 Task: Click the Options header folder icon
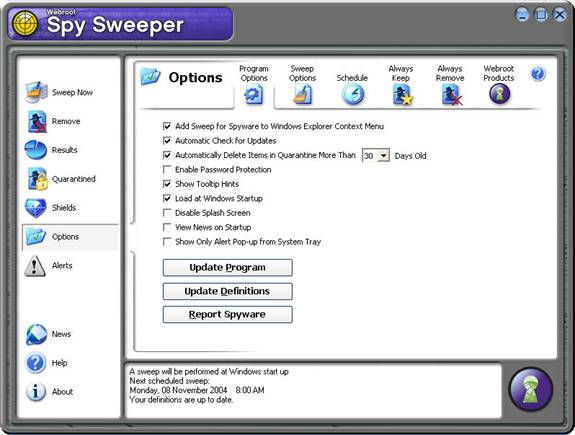pyautogui.click(x=150, y=76)
